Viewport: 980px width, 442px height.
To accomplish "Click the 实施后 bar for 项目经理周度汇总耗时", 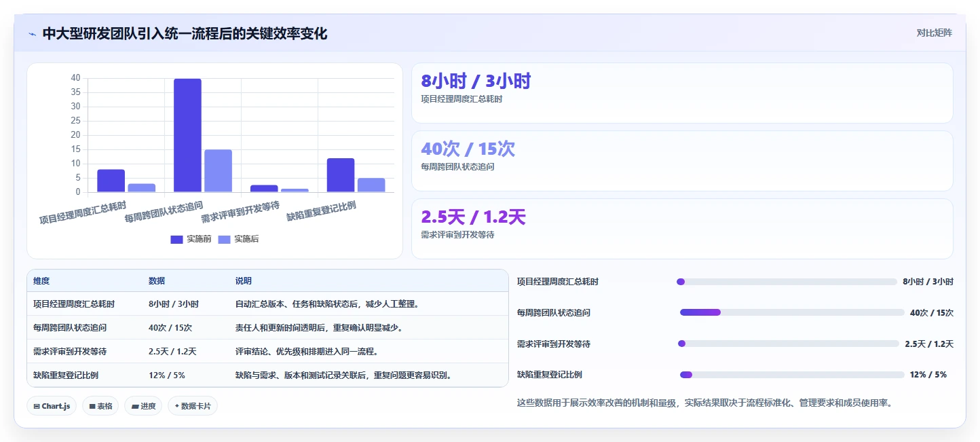I will tap(142, 188).
